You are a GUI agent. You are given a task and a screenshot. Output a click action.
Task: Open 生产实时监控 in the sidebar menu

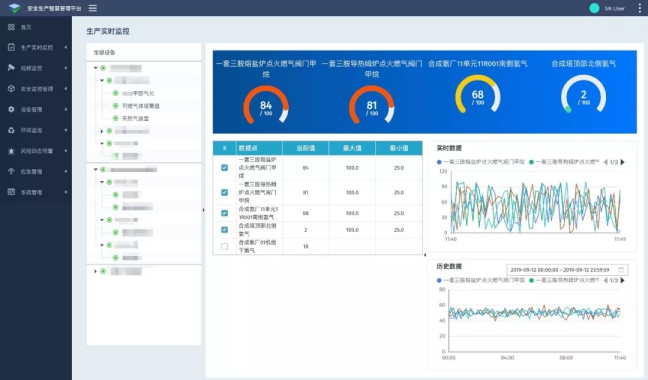[x=37, y=48]
